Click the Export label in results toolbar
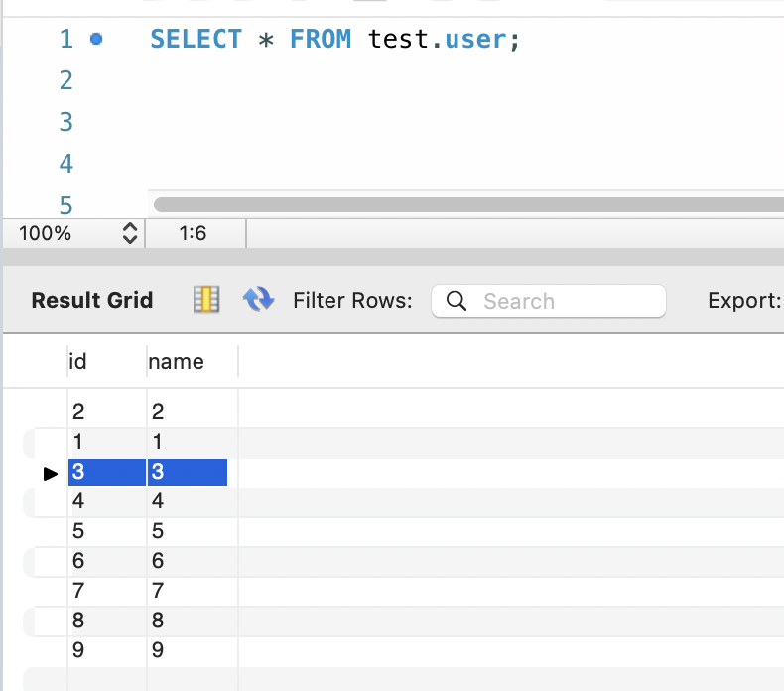Screen dimensions: 784x691 pos(744,301)
